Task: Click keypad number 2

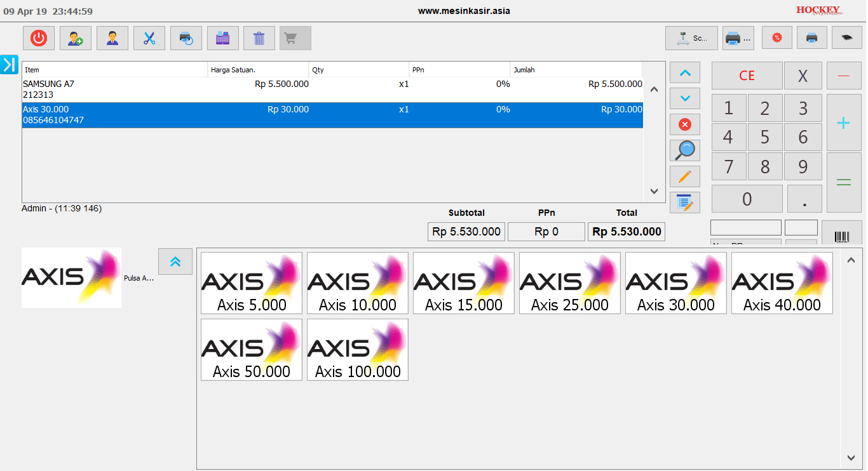Action: 765,108
